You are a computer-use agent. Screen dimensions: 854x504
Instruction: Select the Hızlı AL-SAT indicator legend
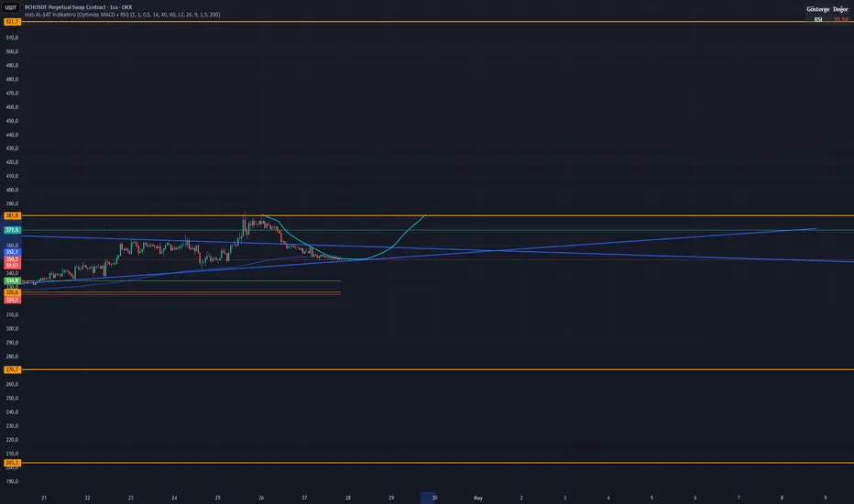pyautogui.click(x=122, y=15)
